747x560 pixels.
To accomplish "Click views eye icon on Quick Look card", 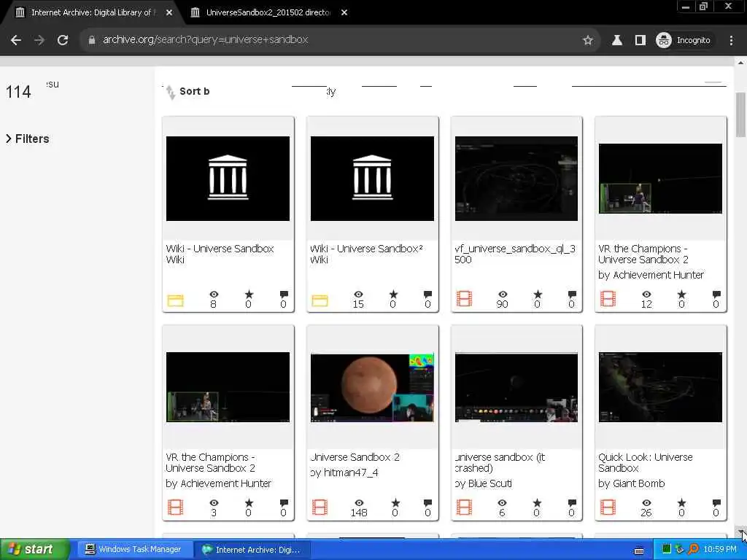I will click(x=646, y=503).
